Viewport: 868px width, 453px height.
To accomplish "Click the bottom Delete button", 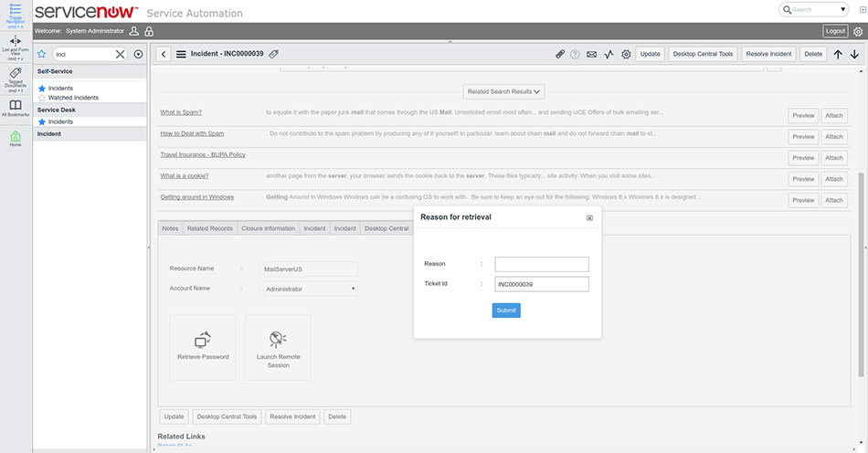I will pyautogui.click(x=337, y=416).
